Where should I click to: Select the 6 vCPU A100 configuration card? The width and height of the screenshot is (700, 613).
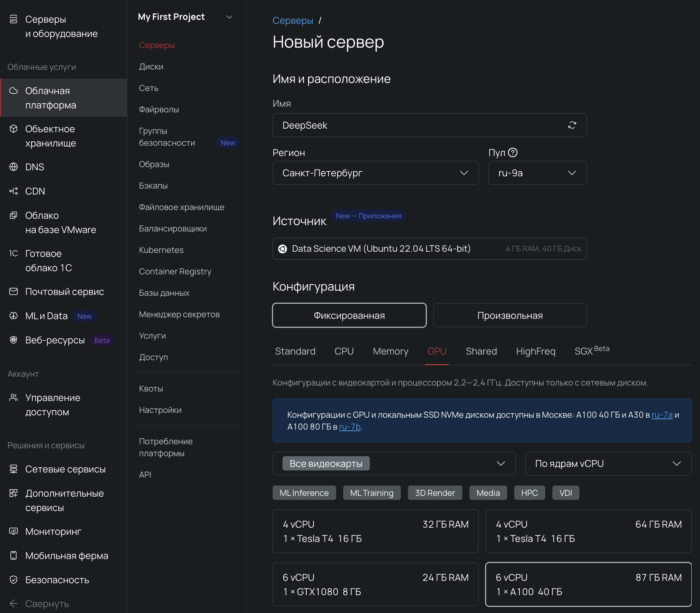[588, 584]
